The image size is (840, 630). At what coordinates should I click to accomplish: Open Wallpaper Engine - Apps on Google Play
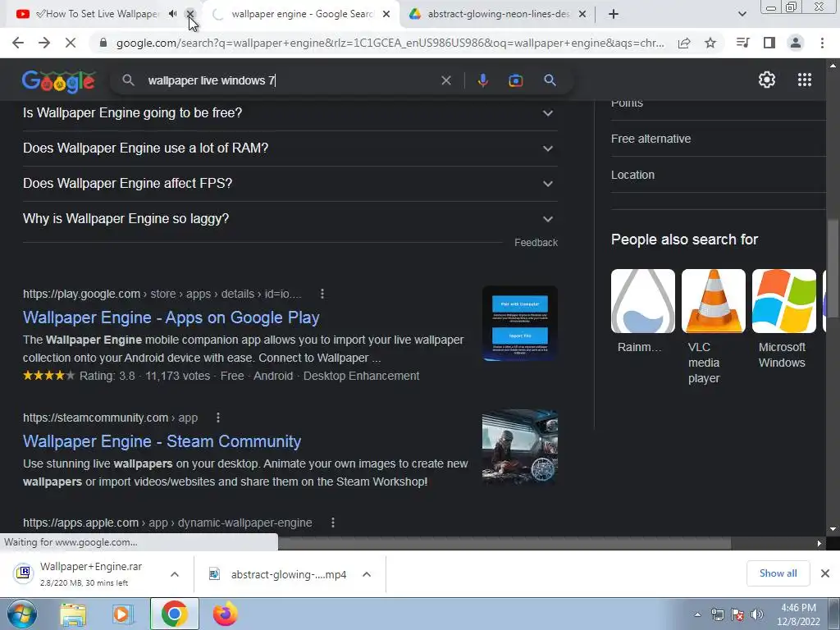(x=171, y=317)
